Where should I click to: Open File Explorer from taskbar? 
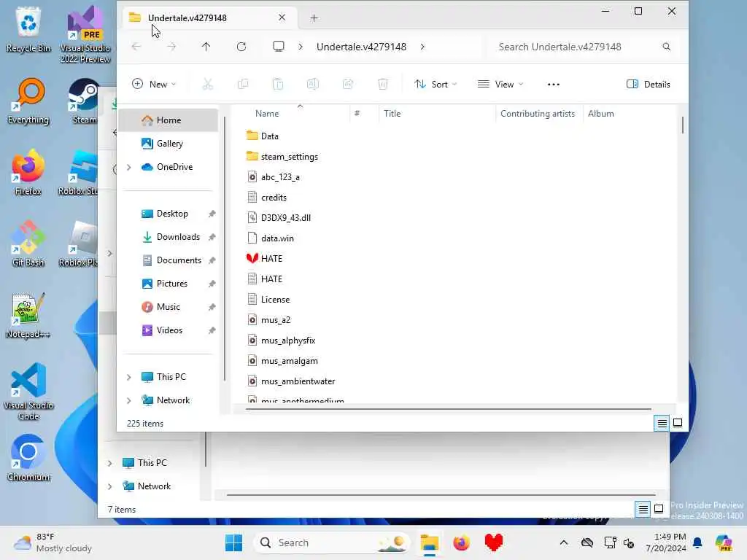pyautogui.click(x=429, y=542)
